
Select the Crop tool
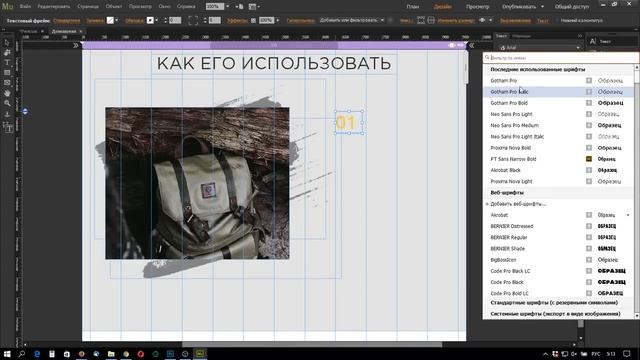[7, 53]
